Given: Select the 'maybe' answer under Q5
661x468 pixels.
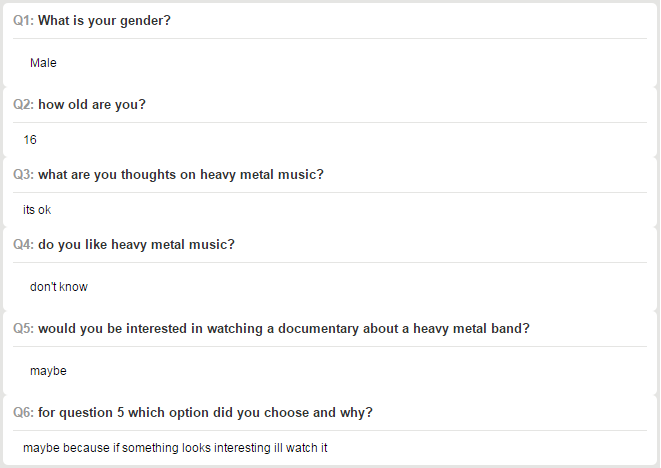Looking at the screenshot, I should click(48, 371).
